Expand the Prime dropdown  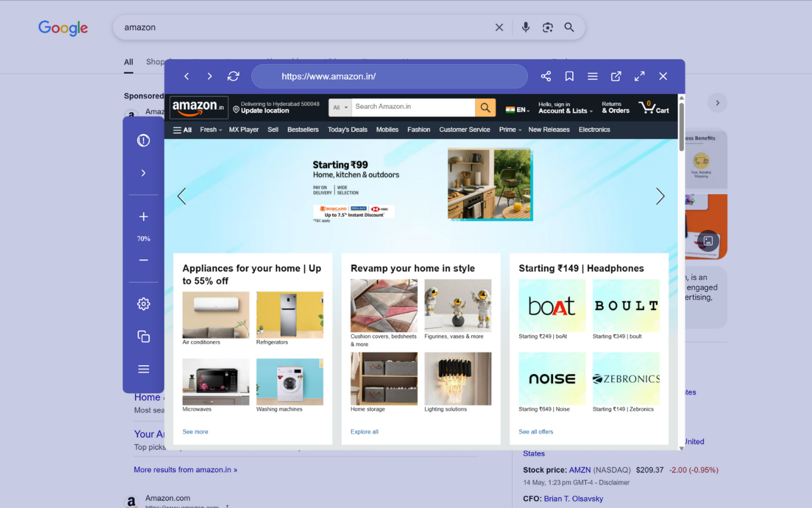[510, 130]
